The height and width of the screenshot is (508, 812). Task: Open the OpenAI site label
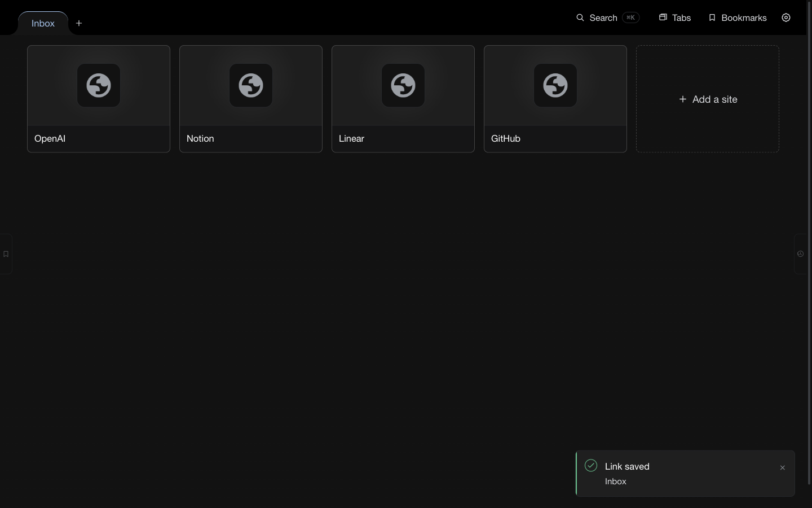click(x=50, y=138)
